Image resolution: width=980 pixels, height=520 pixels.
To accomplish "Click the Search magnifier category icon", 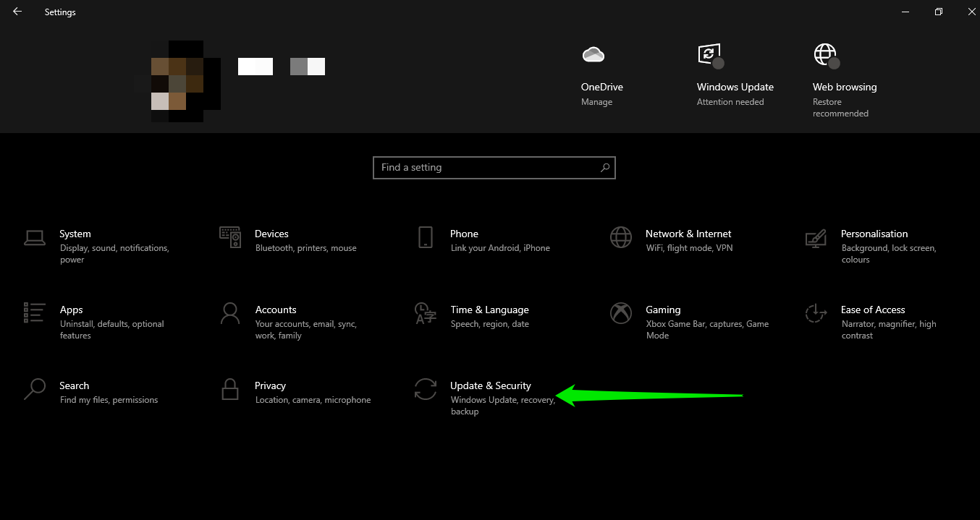I will [34, 389].
